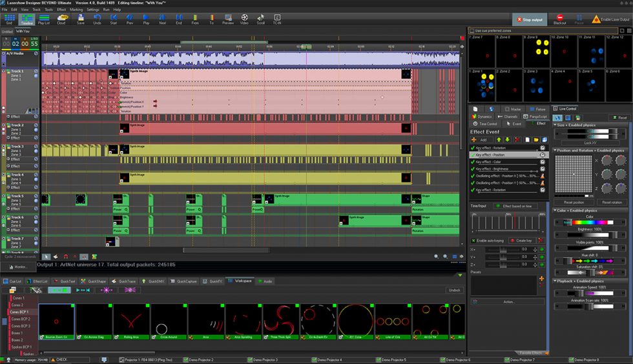Collapse the Color + Enabled physics section
This screenshot has width=633, height=364.
coord(555,210)
